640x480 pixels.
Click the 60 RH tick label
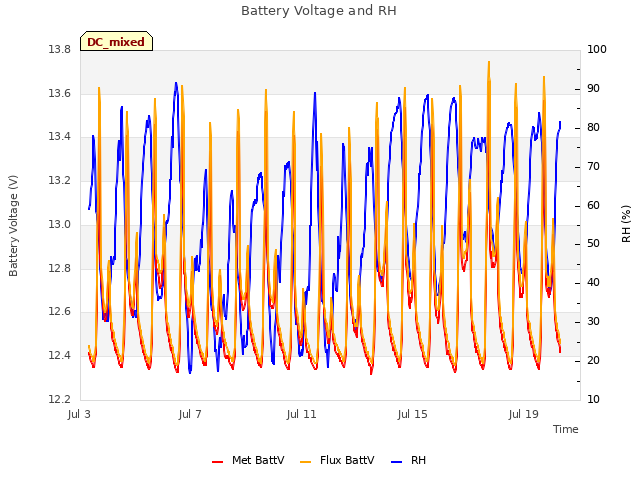593,205
